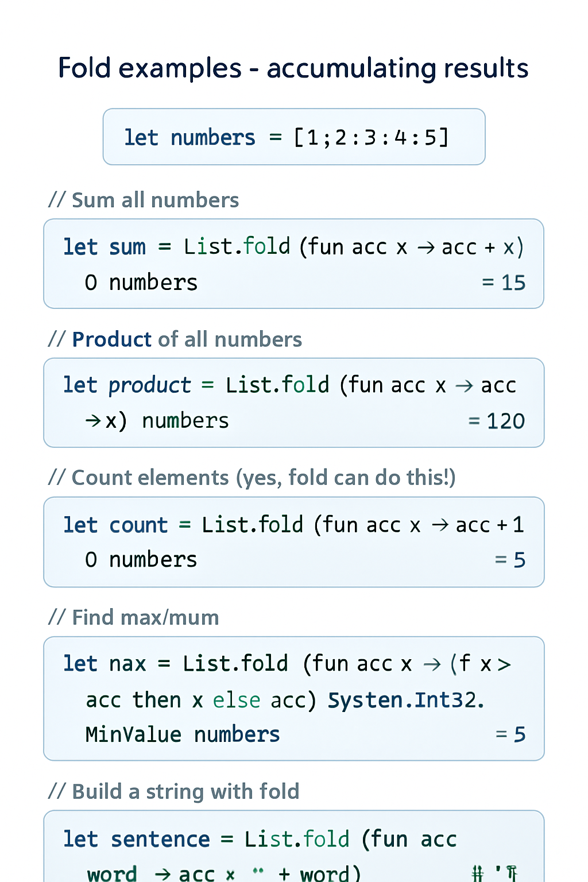Image resolution: width=588 pixels, height=882 pixels.
Task: Click the "Fold examples - accumulating results" title
Action: 293,68
